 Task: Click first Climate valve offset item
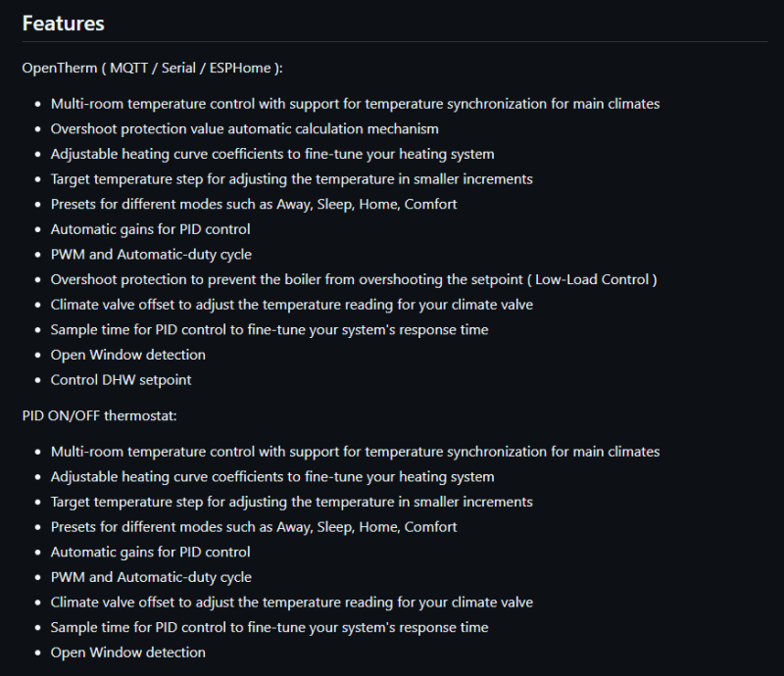pos(291,305)
